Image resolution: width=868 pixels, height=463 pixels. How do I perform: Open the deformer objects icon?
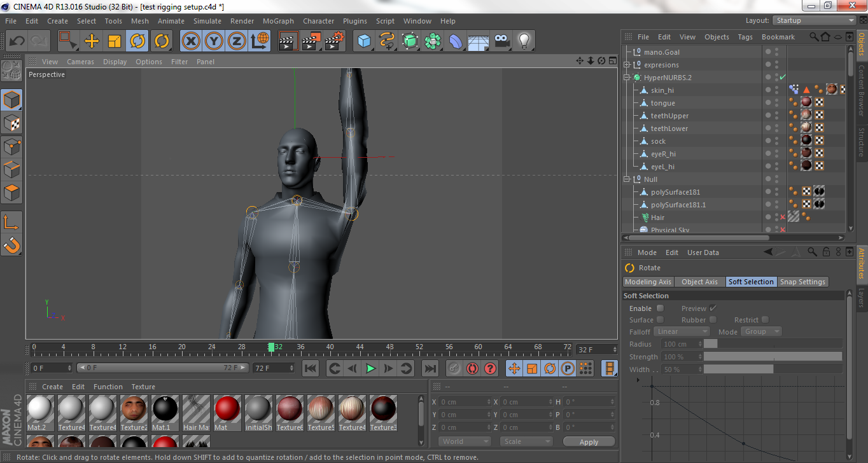tap(456, 41)
